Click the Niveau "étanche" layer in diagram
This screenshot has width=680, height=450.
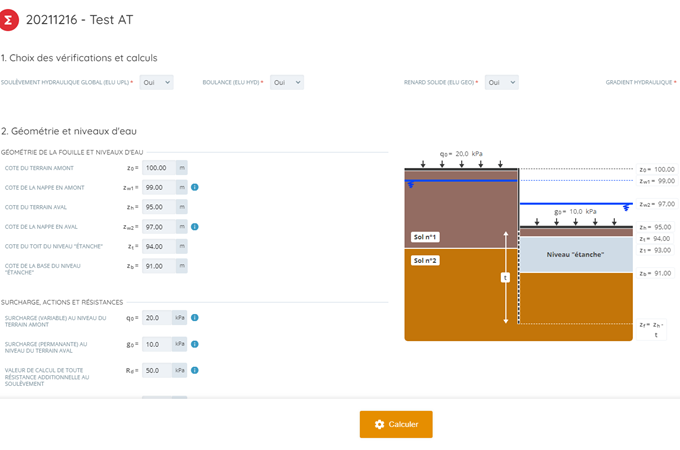point(575,255)
